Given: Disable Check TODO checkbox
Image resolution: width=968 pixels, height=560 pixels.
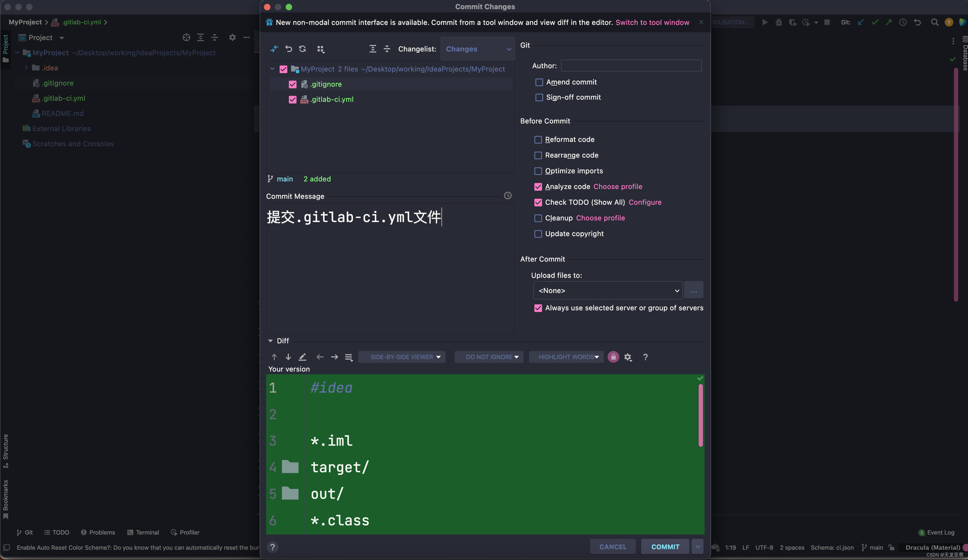Looking at the screenshot, I should (x=538, y=203).
